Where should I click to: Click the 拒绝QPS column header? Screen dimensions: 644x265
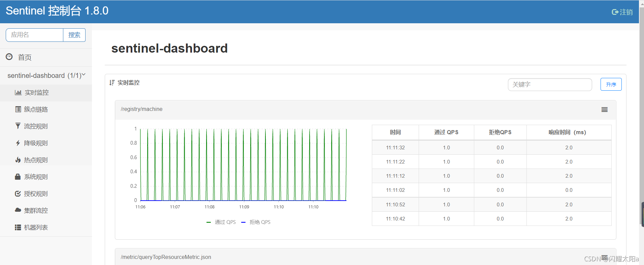[x=500, y=132]
